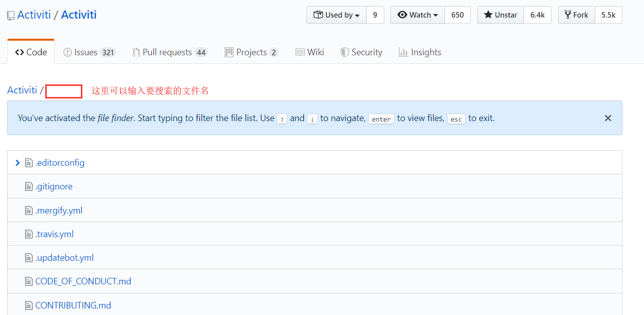Click the Used by count 9
The height and width of the screenshot is (315, 644).
[x=375, y=15]
